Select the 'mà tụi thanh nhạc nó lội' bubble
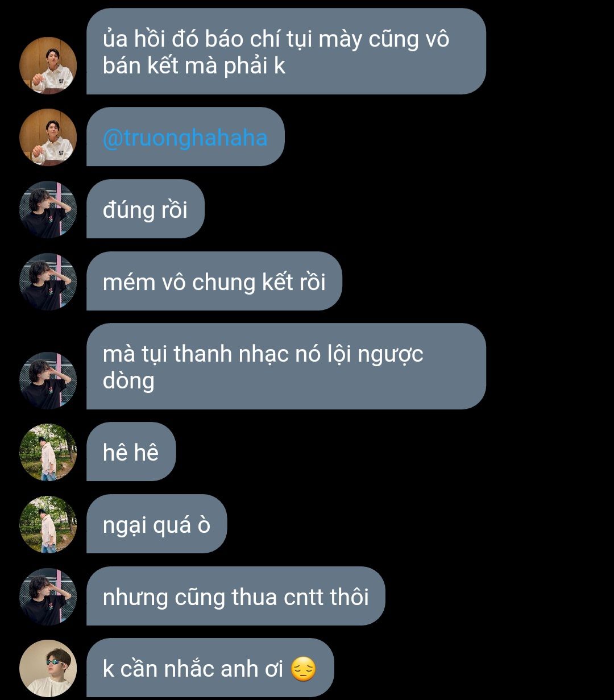The image size is (614, 700). pos(286,366)
